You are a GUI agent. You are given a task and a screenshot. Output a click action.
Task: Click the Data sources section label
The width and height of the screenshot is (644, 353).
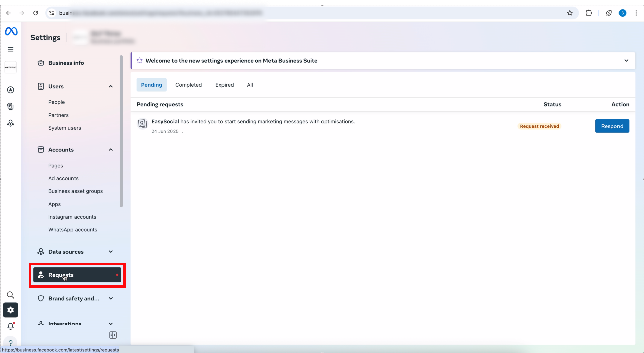66,252
